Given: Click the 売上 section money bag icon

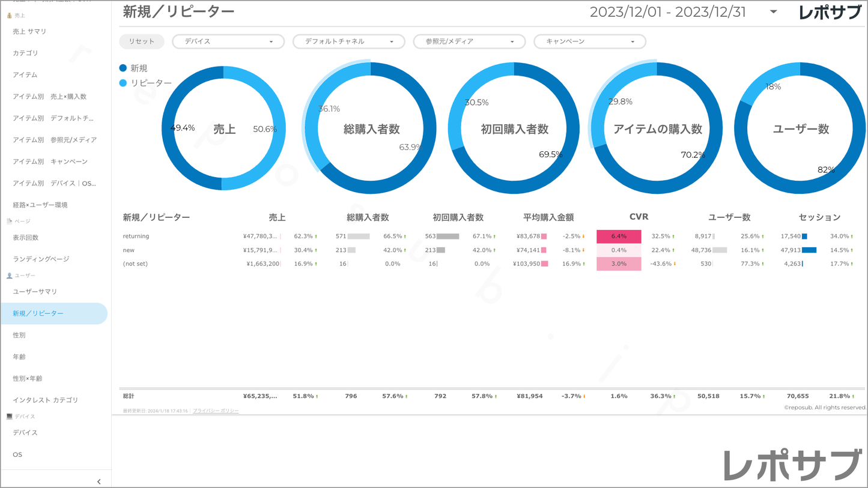Looking at the screenshot, I should tap(9, 15).
